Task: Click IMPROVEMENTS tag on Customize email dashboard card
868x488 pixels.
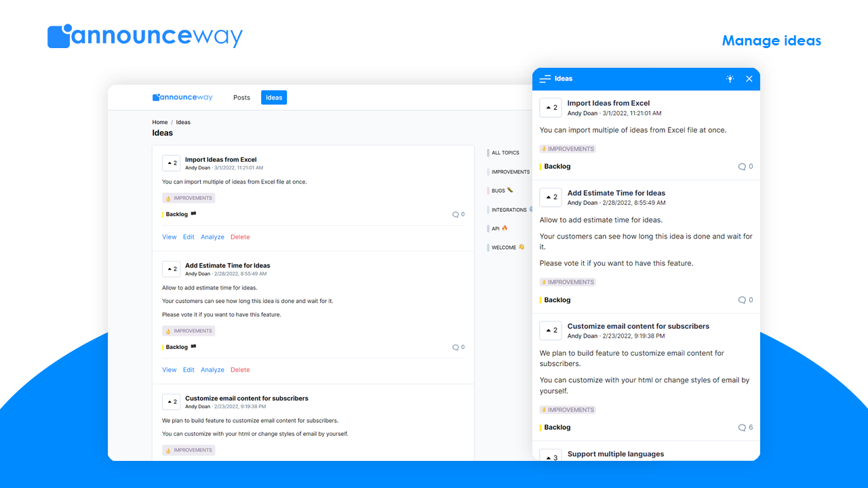Action: (189, 450)
